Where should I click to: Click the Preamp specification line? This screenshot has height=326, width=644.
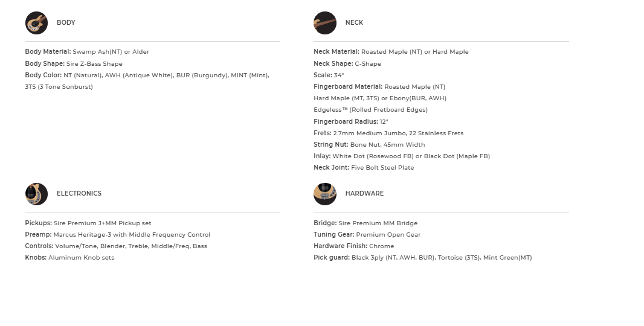point(118,235)
